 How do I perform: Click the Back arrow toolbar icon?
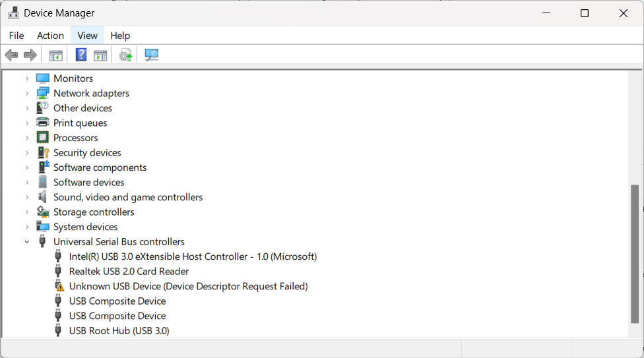click(11, 55)
